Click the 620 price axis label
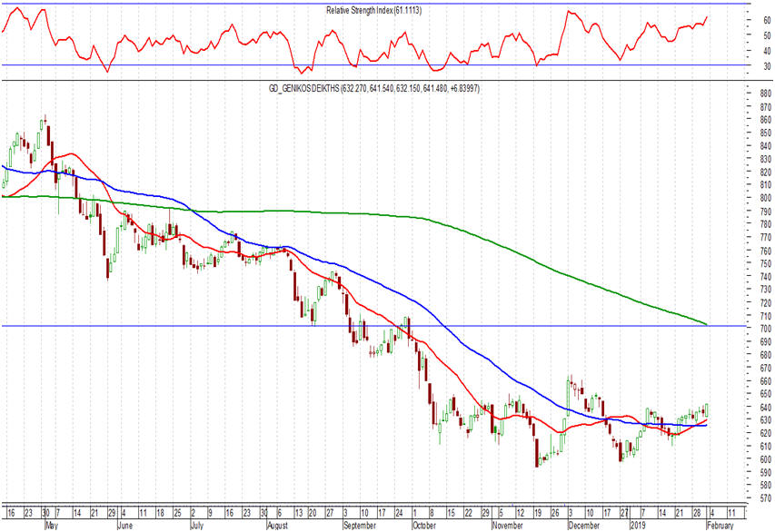Image resolution: width=775 pixels, height=532 pixels. coord(766,433)
